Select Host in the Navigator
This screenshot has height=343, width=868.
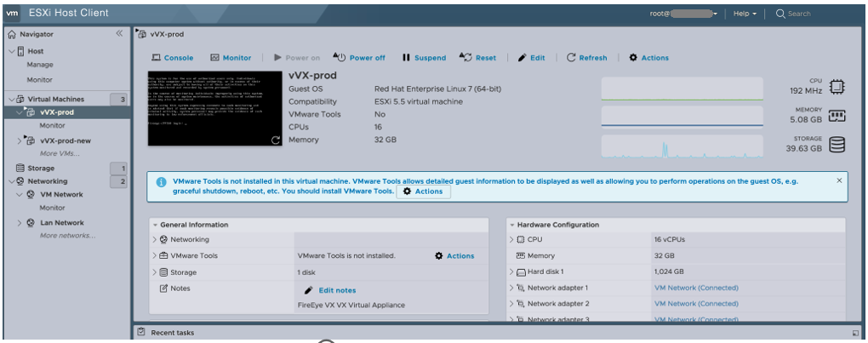coord(36,51)
